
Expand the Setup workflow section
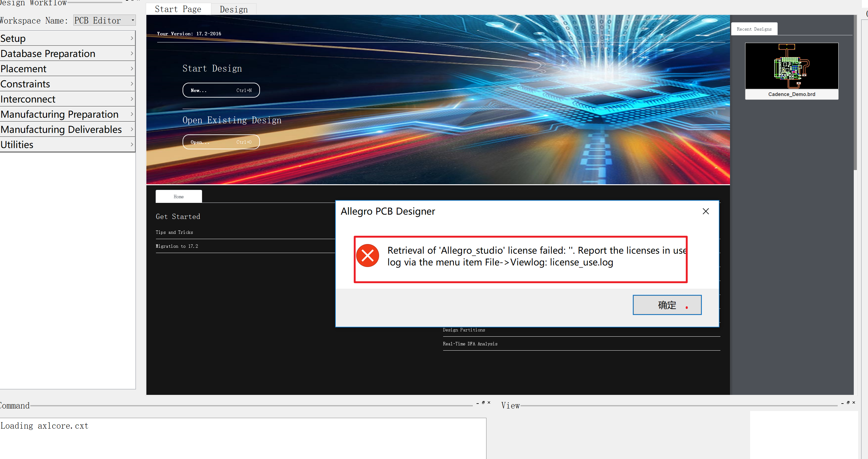click(x=67, y=38)
